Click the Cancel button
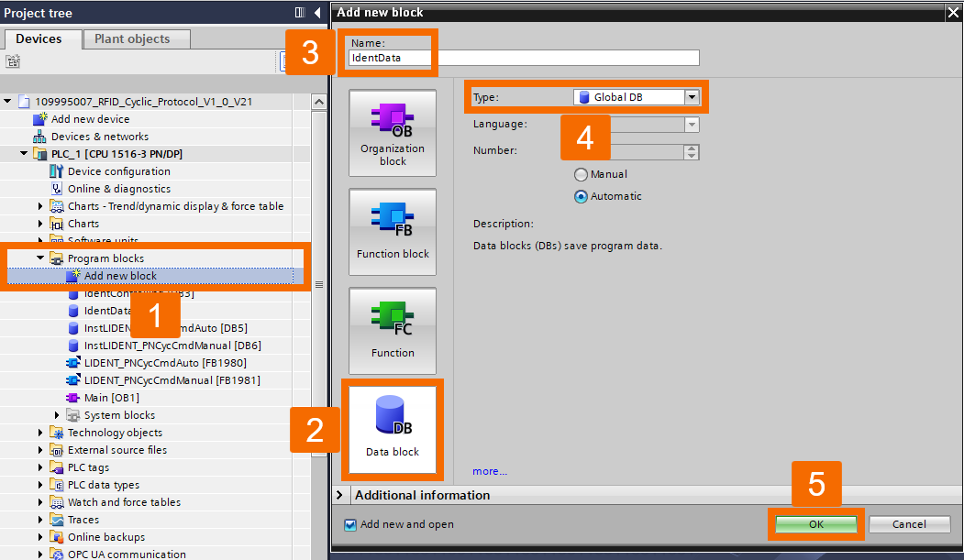 909,523
